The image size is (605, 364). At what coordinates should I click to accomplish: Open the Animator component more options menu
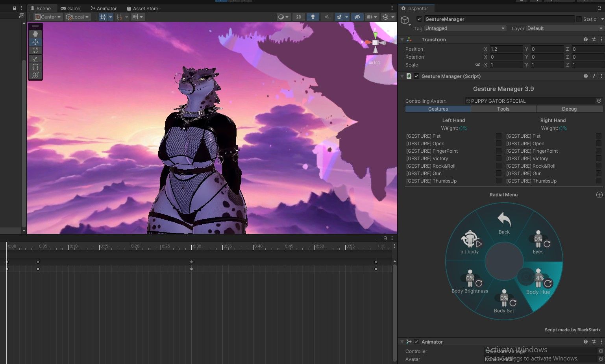pyautogui.click(x=601, y=342)
